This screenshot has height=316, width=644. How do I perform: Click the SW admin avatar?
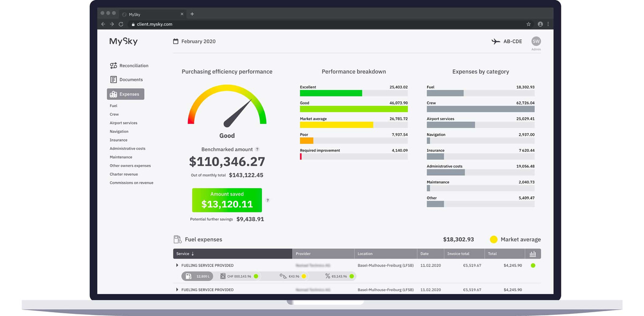[x=536, y=41]
